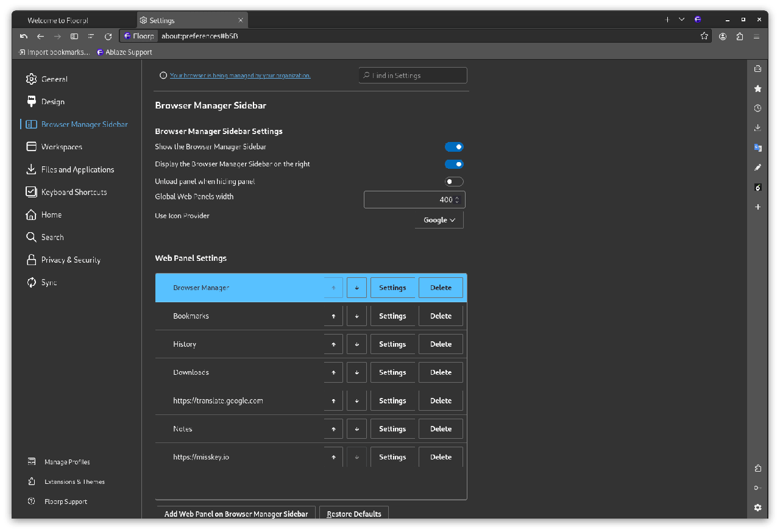
Task: Open the Google Translate sidebar panel
Action: (x=757, y=147)
